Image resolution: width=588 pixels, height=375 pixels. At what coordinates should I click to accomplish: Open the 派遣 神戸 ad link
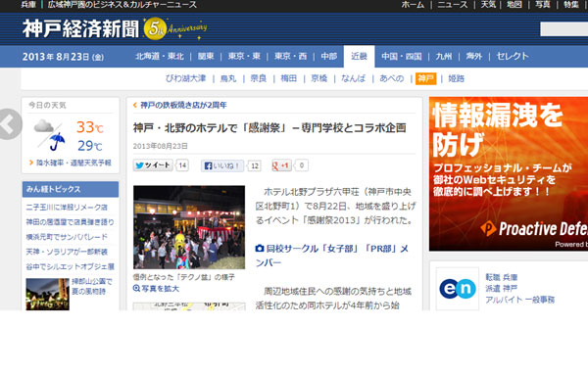pyautogui.click(x=502, y=288)
